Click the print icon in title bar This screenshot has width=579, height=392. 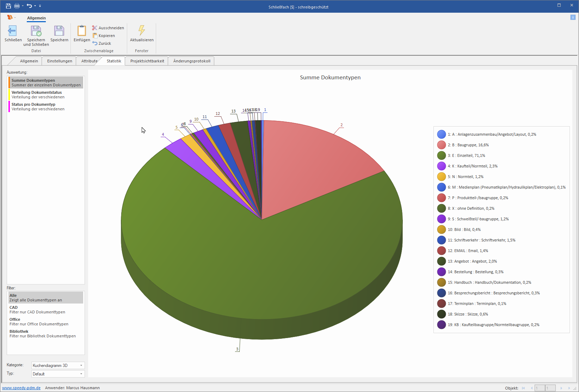coord(17,6)
